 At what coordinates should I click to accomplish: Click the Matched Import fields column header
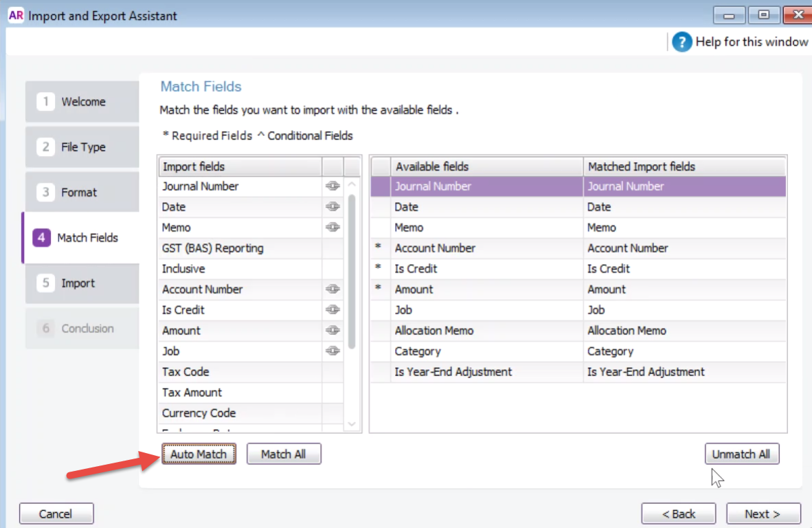click(685, 166)
